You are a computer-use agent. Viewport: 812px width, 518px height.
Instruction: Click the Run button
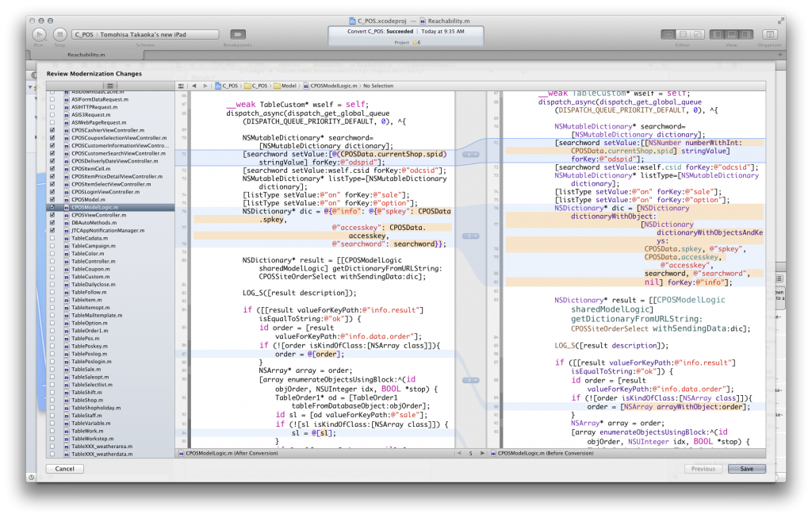pos(38,34)
